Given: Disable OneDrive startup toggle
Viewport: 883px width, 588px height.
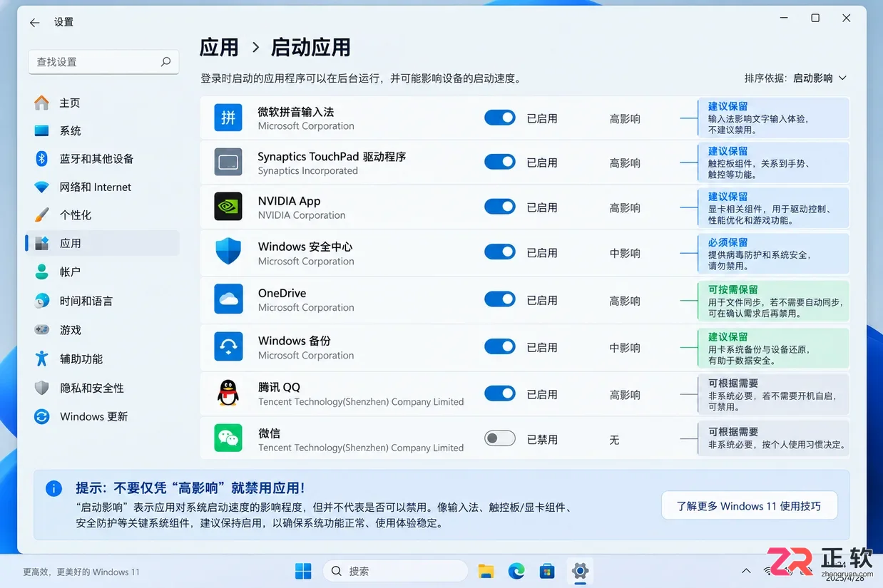Looking at the screenshot, I should [500, 299].
